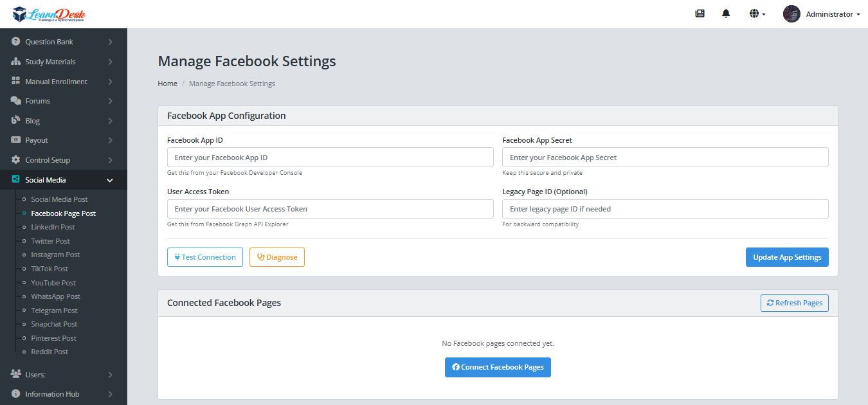
Task: Open the globe language selector
Action: 757,14
